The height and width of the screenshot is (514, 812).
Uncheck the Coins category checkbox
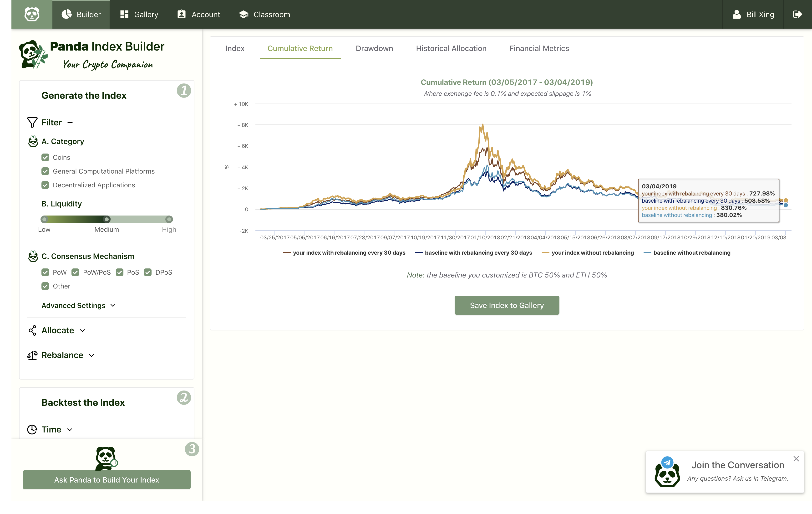tap(46, 157)
